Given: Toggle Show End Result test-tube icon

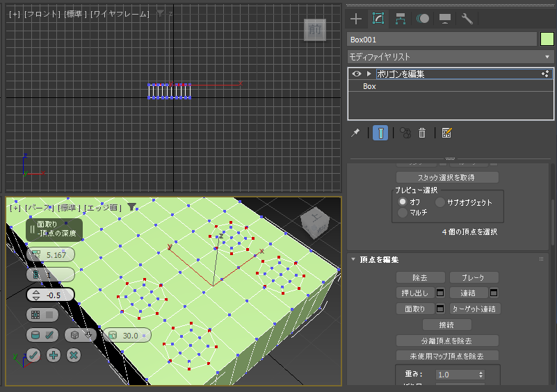Looking at the screenshot, I should coord(380,133).
